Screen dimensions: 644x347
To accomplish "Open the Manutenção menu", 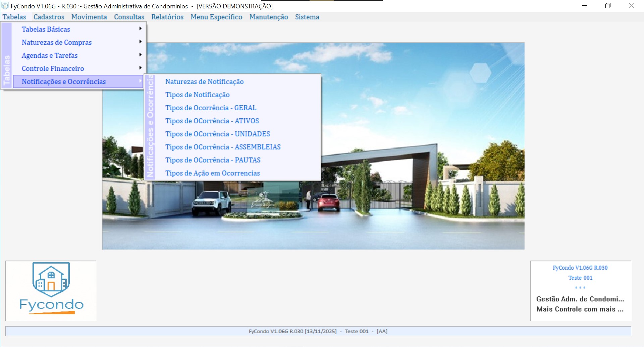I will 268,17.
